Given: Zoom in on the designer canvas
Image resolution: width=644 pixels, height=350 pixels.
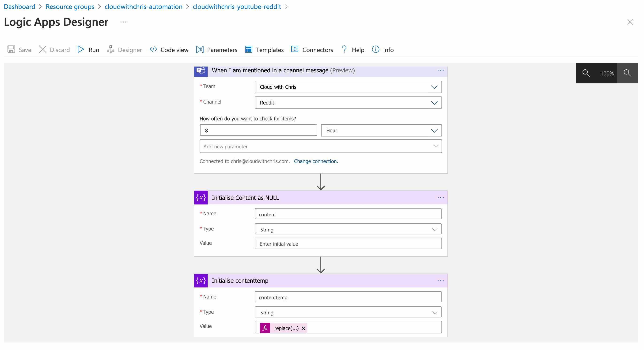Looking at the screenshot, I should (x=586, y=73).
